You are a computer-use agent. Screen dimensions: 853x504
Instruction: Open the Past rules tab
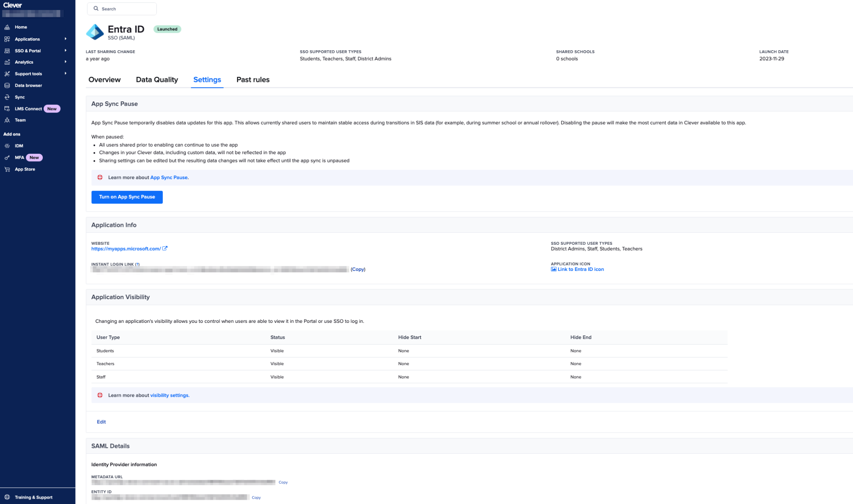click(x=253, y=79)
